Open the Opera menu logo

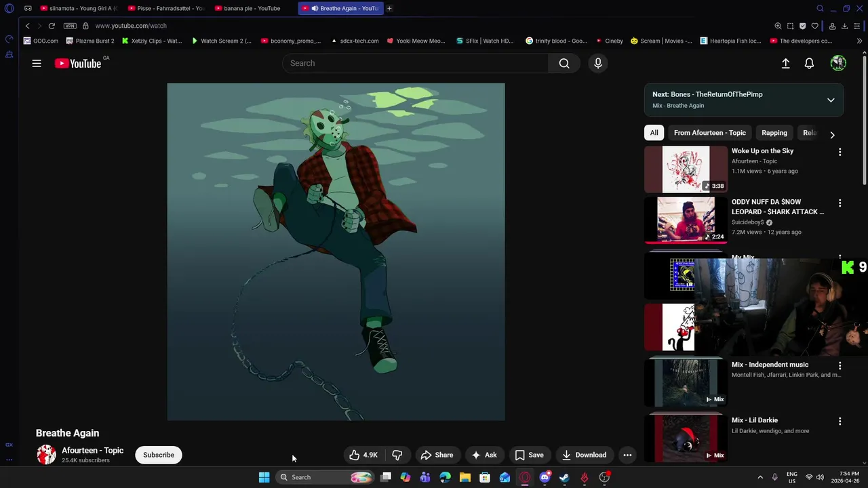[x=9, y=8]
